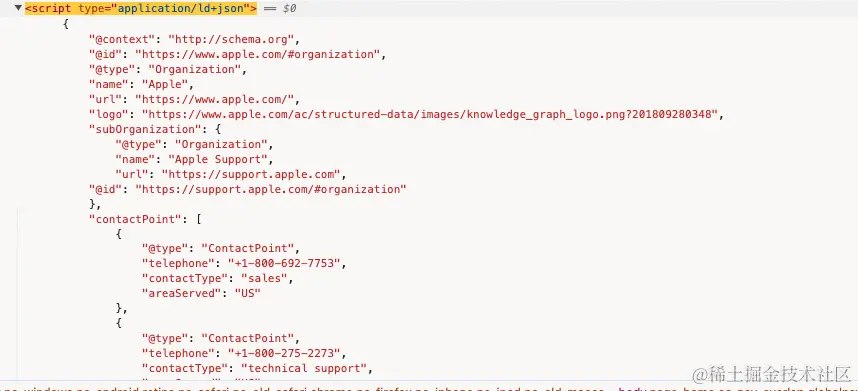Screen dimensions: 858x391
Task: Select the body.page-home breadcrumb item
Action: [x=656, y=389]
